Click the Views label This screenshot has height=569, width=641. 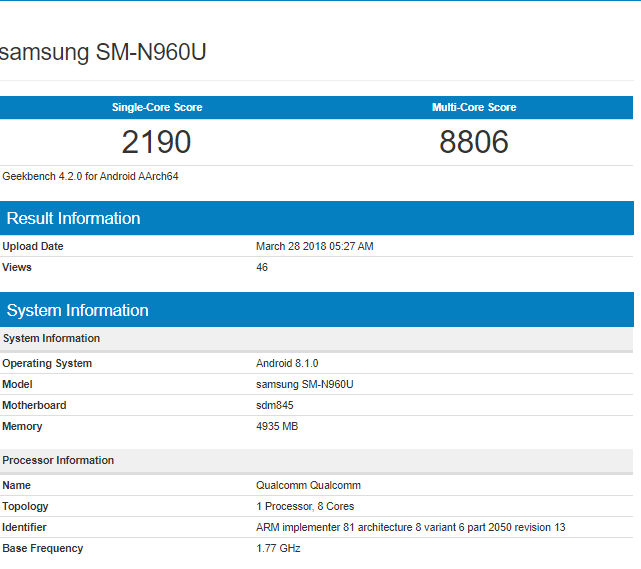click(17, 267)
